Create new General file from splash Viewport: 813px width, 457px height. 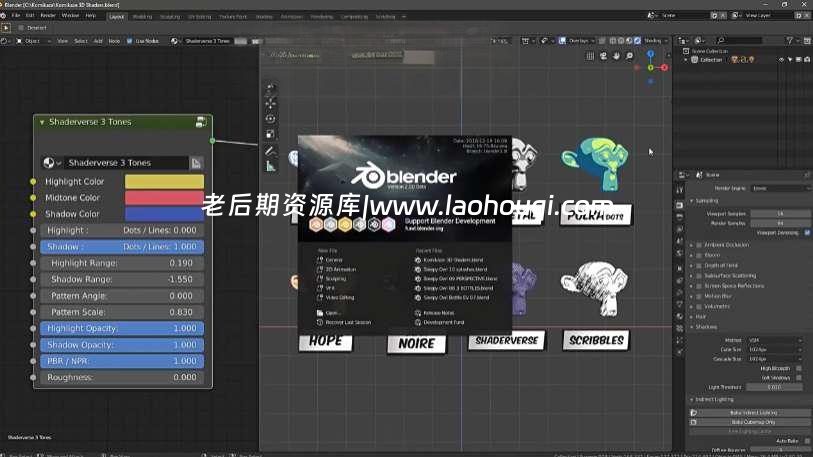pyautogui.click(x=330, y=260)
